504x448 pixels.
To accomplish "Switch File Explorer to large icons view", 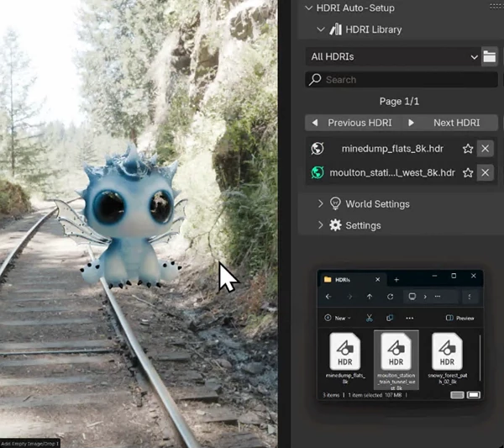I will tap(474, 395).
